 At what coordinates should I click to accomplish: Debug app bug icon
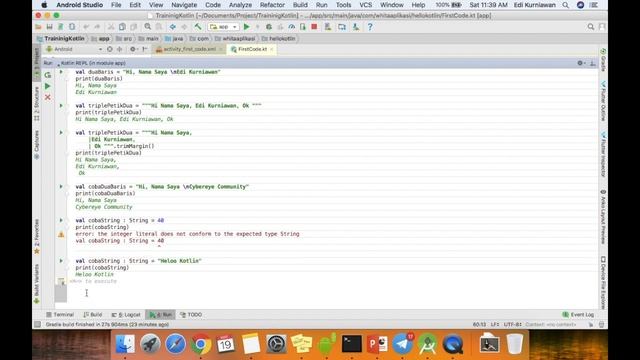tap(269, 27)
